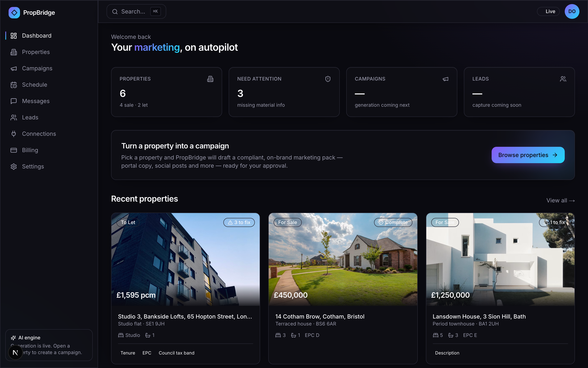Click shield icon on Need Attention card
588x368 pixels.
328,79
